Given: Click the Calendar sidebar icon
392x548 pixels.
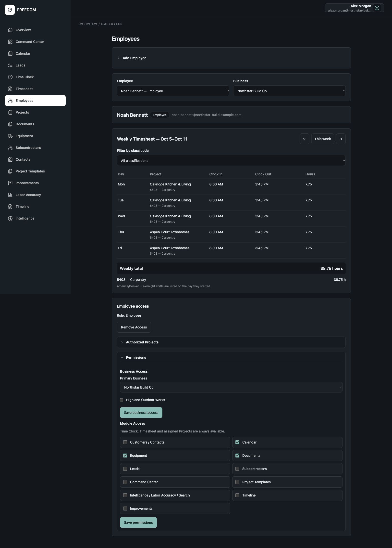Looking at the screenshot, I should click(10, 53).
